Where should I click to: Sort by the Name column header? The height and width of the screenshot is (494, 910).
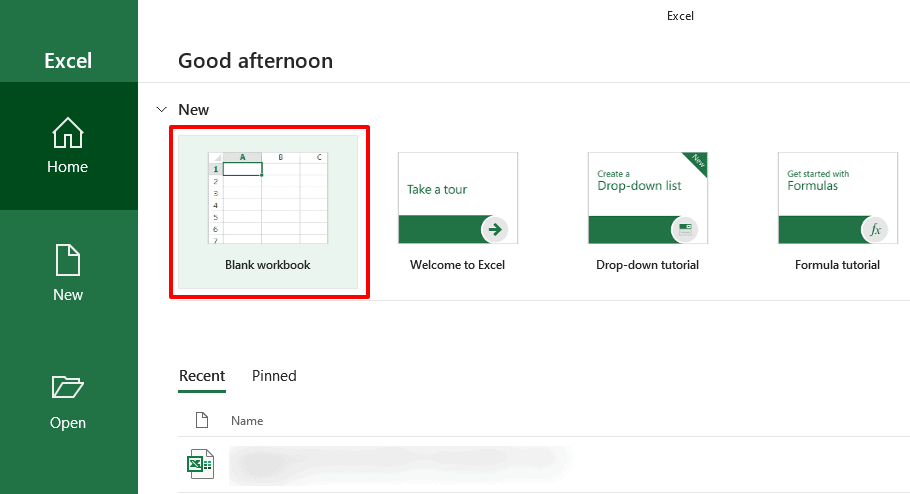247,421
